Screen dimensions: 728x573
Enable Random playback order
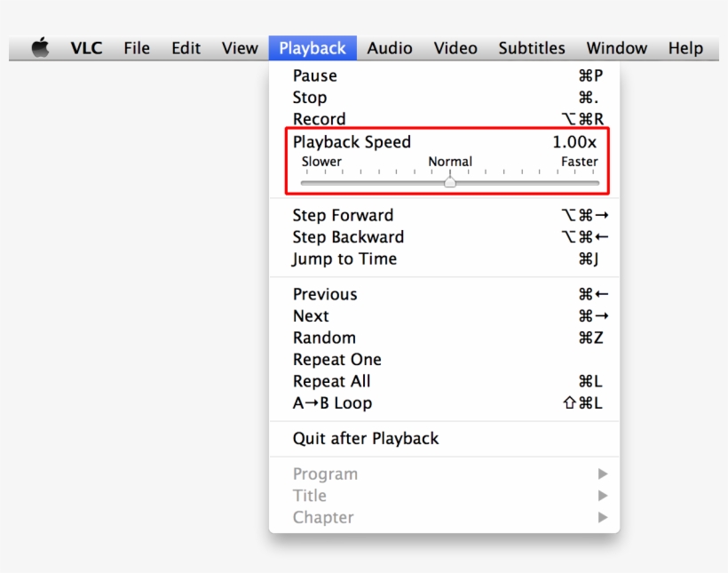point(324,338)
